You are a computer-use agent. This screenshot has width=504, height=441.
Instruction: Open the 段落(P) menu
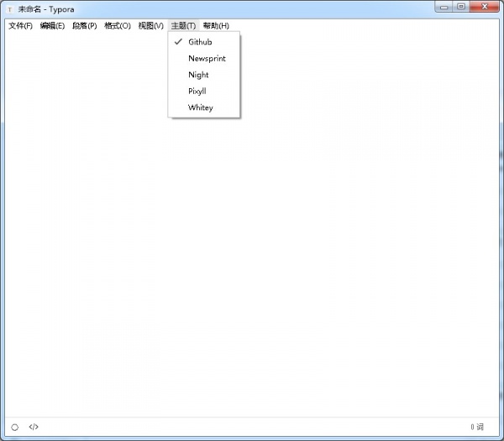tap(84, 25)
